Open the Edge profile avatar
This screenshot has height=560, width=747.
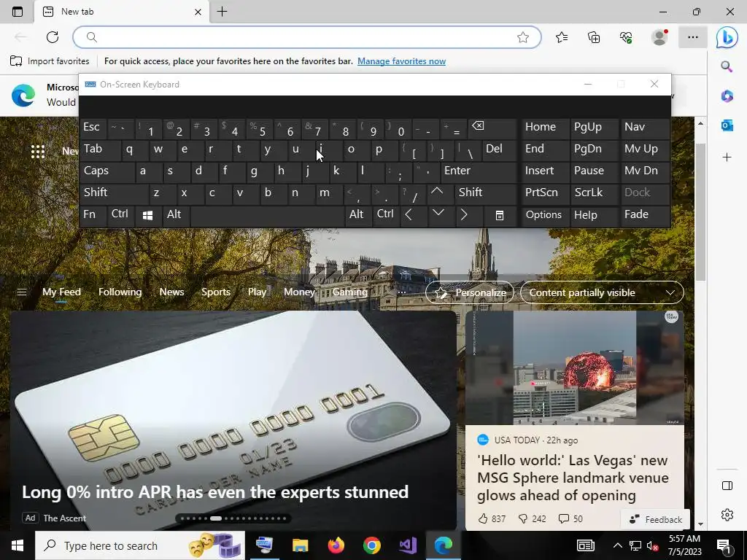[659, 37]
